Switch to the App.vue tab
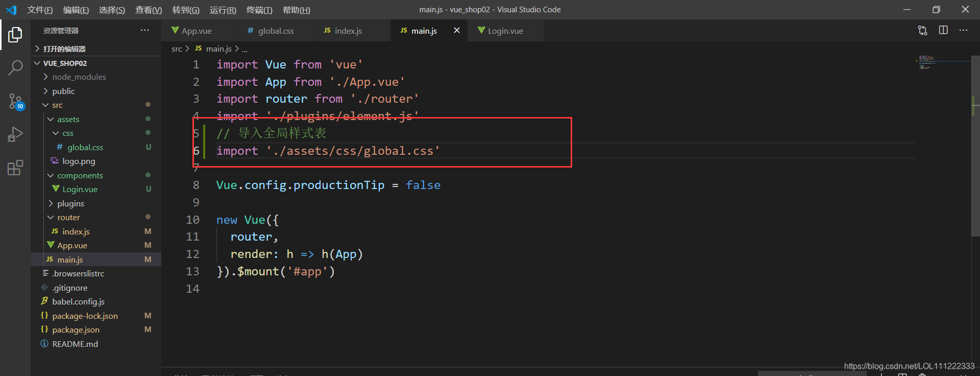Viewport: 980px width, 376px height. [200, 31]
